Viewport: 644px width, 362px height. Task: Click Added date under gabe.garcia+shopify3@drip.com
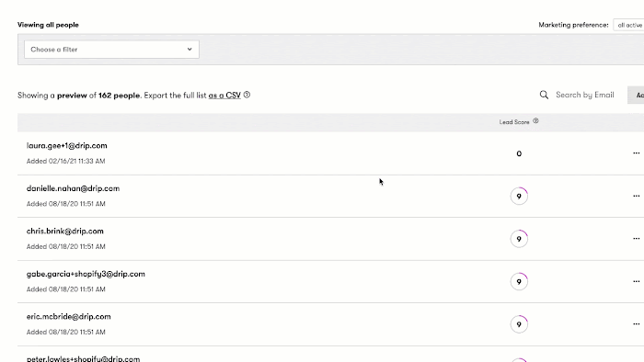point(65,289)
